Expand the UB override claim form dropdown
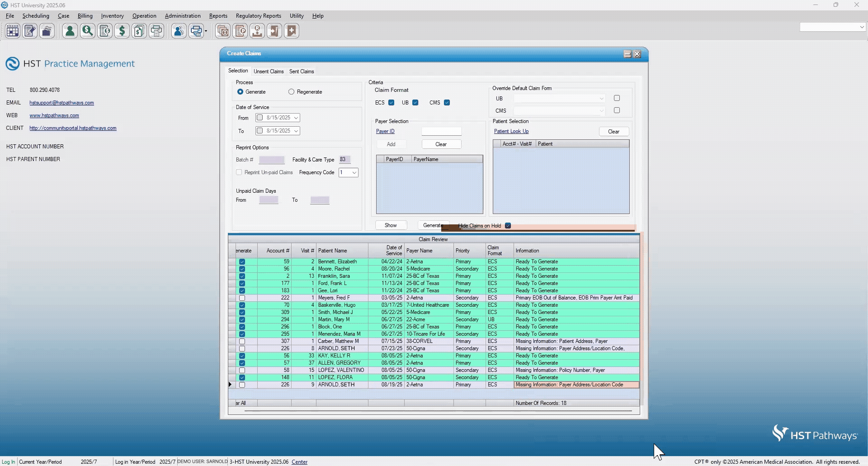Image resolution: width=868 pixels, height=466 pixels. pos(602,99)
